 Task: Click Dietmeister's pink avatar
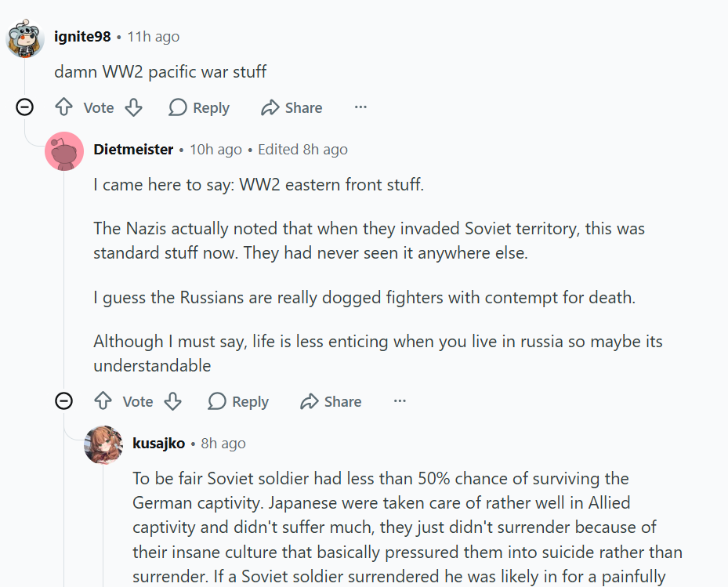click(x=64, y=150)
